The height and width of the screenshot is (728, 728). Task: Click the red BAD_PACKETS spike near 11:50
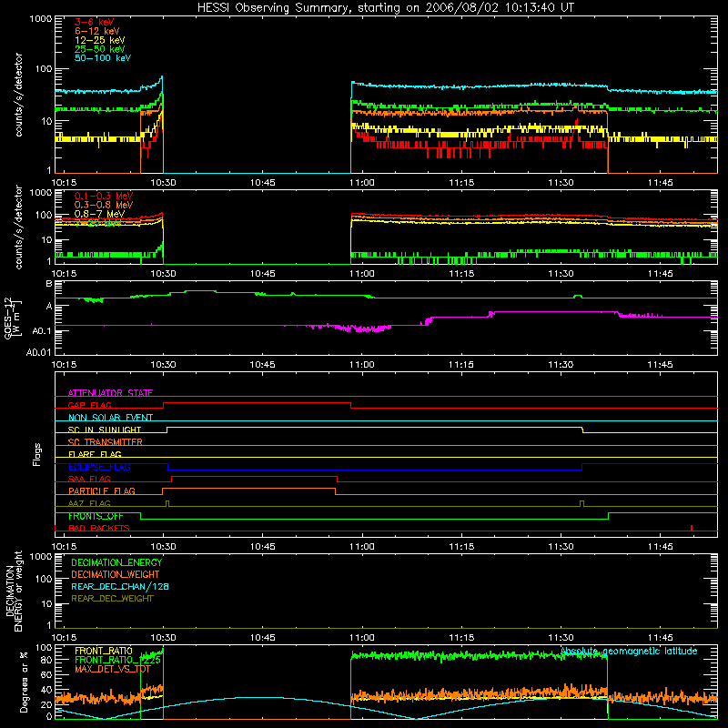tap(692, 528)
